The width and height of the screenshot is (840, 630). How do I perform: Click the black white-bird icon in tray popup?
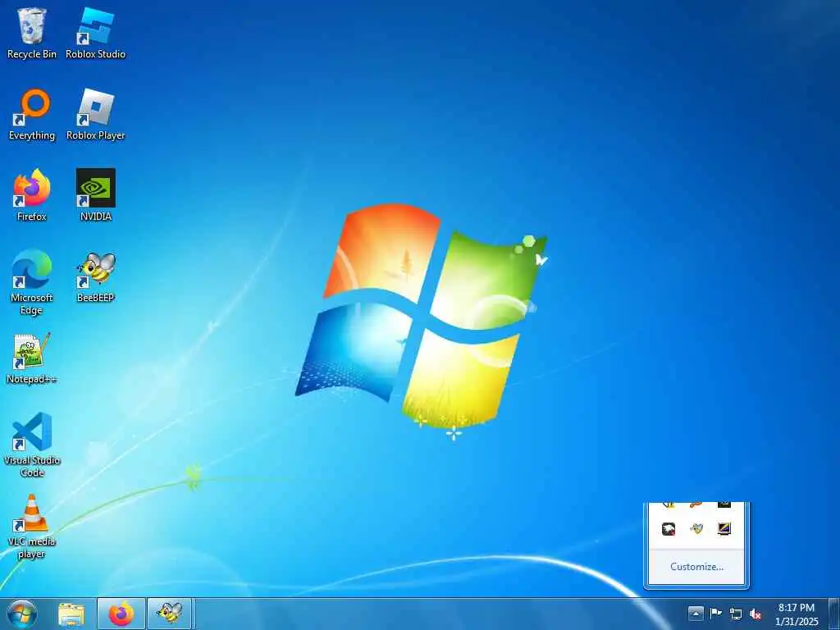669,529
